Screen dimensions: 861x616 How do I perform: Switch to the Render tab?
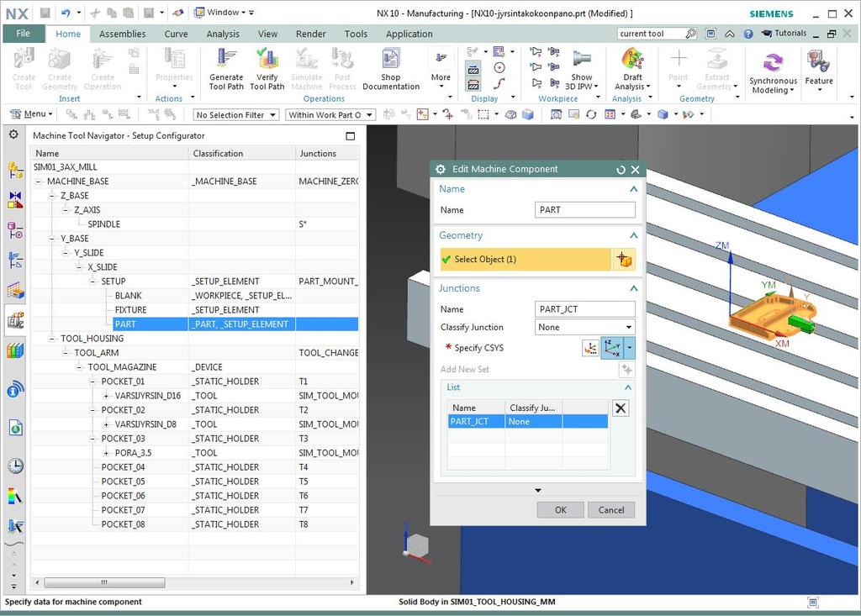pos(311,34)
